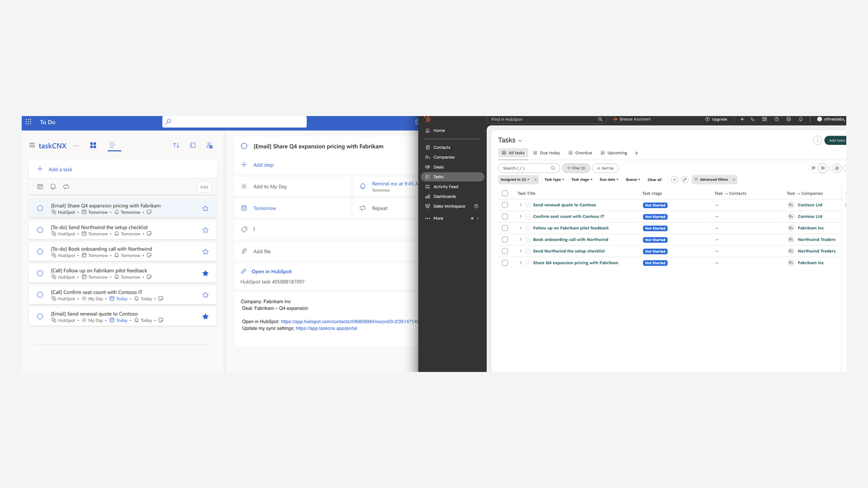
Task: Switch to the Overdue tab
Action: [x=580, y=153]
